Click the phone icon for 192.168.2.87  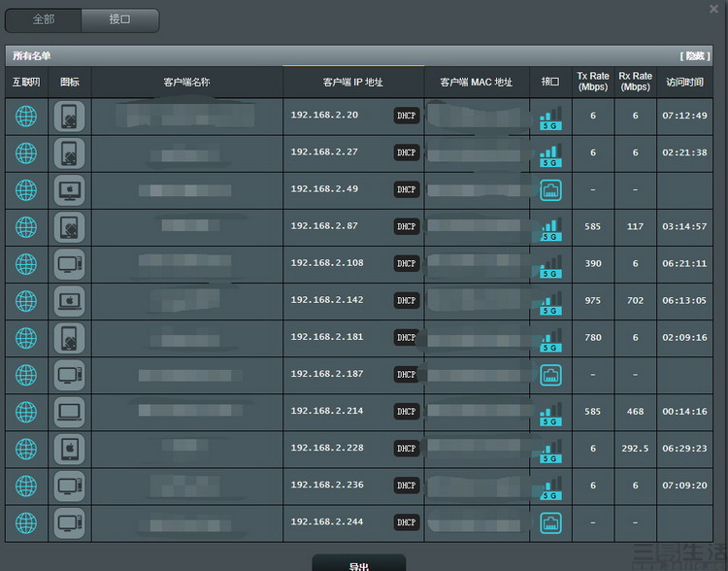click(x=70, y=227)
